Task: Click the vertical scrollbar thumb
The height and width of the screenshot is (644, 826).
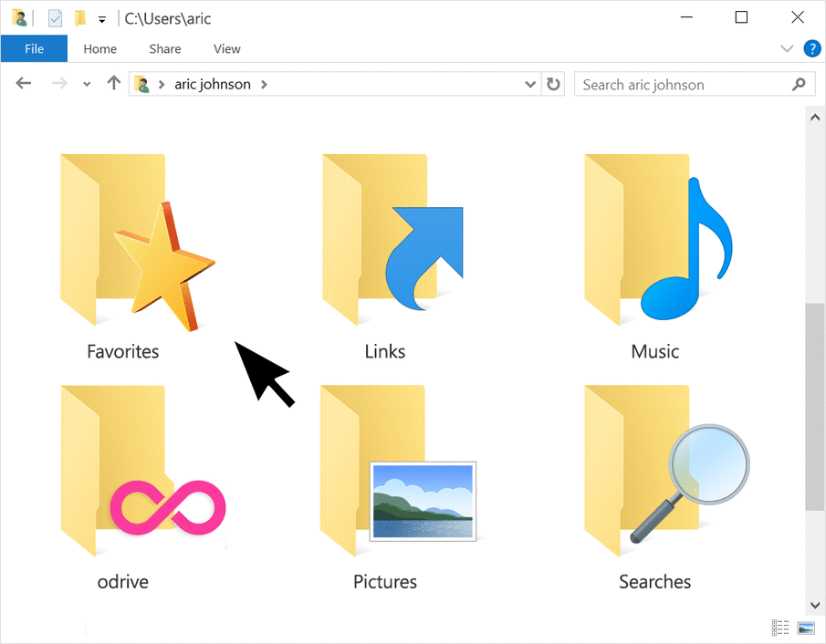Action: tap(815, 407)
